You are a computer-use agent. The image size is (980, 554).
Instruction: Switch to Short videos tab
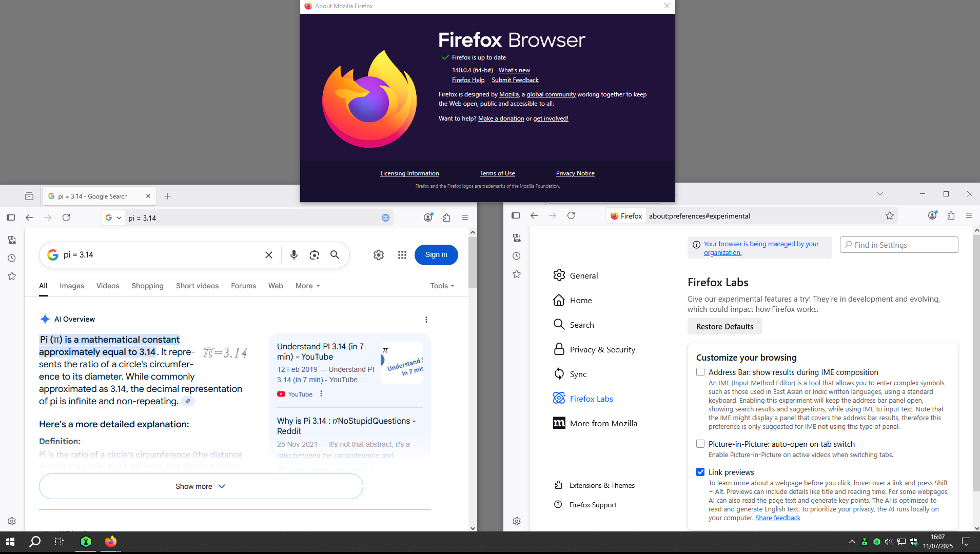pos(197,286)
